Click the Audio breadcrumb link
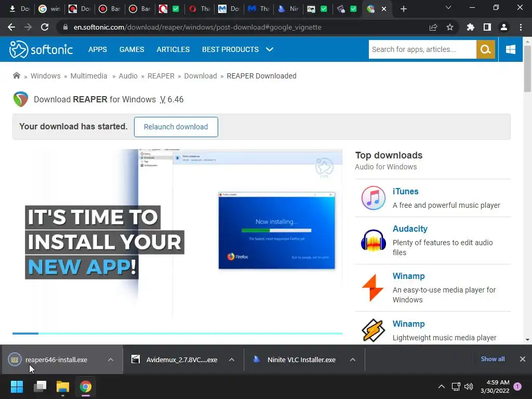This screenshot has width=532, height=399. 128,76
